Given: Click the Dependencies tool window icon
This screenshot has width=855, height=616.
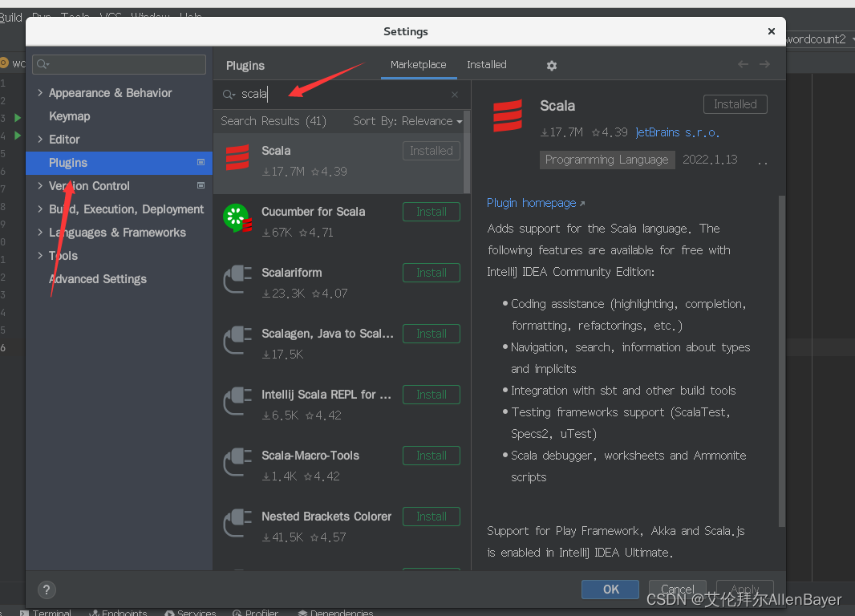Looking at the screenshot, I should (x=302, y=613).
